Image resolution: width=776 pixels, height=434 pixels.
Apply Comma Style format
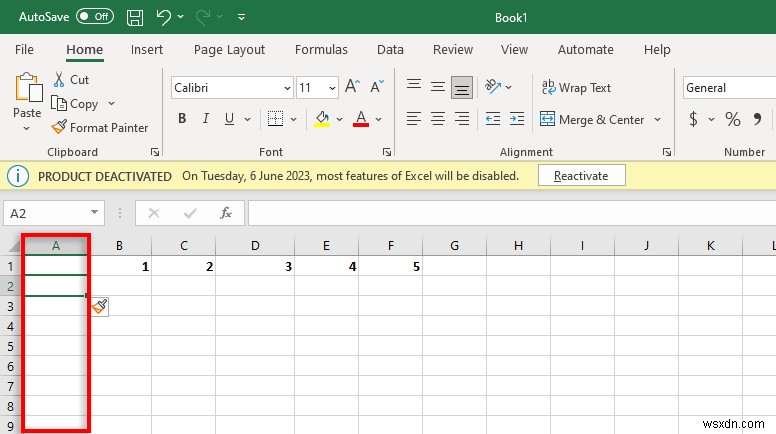point(757,119)
